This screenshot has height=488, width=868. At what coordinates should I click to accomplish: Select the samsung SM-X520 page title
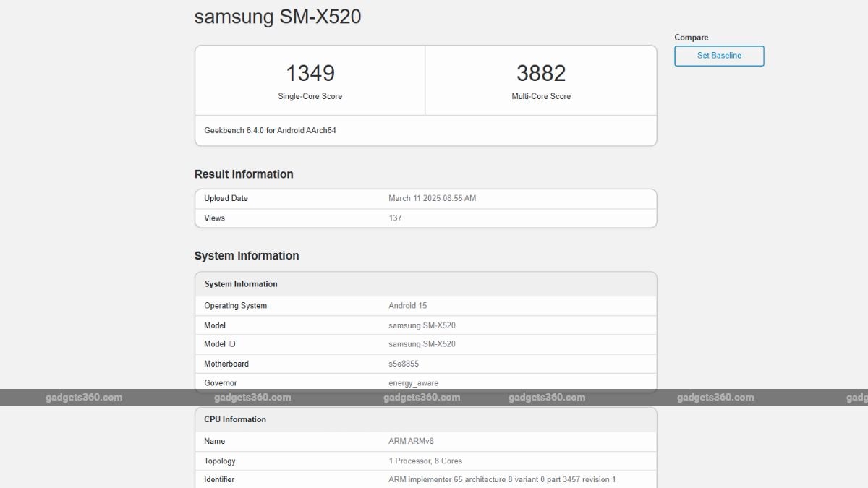click(x=278, y=17)
